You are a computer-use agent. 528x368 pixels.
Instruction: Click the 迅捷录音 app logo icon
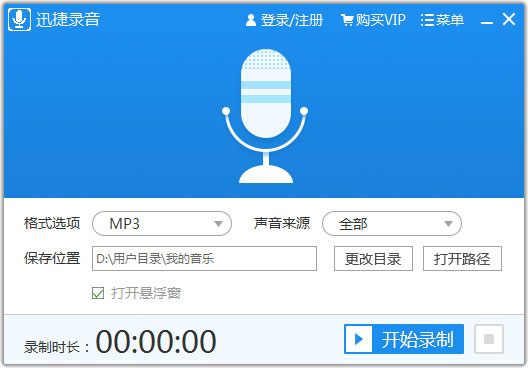[19, 20]
